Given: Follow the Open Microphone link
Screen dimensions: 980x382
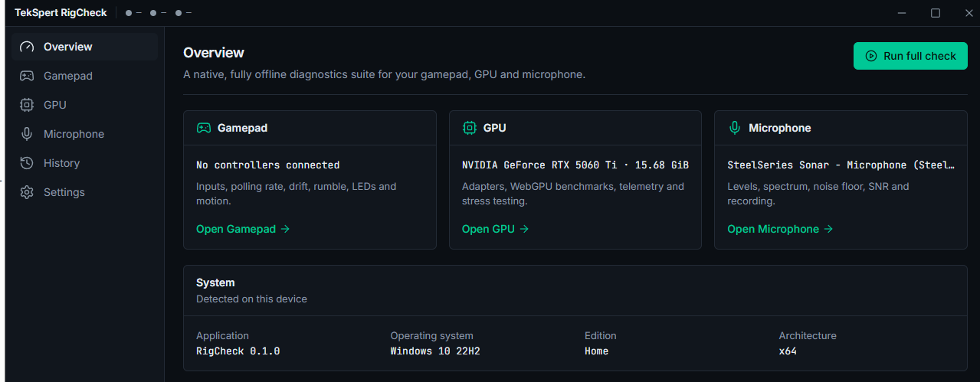Looking at the screenshot, I should click(x=780, y=229).
